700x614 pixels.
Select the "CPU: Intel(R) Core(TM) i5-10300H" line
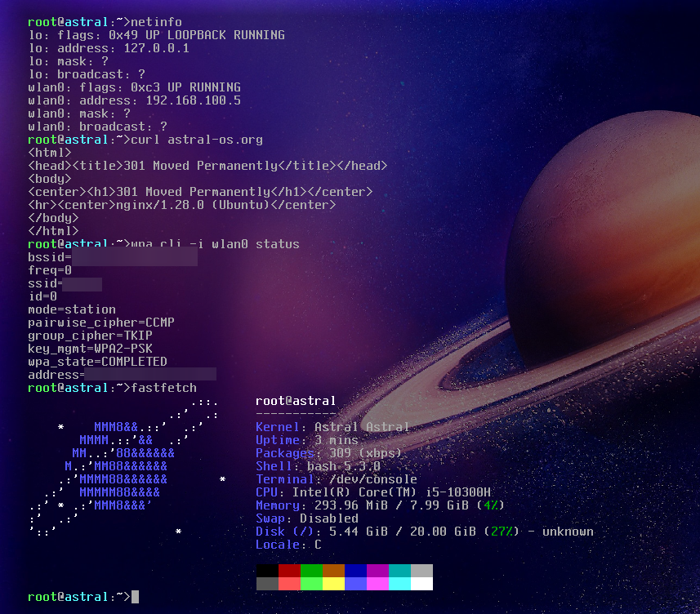coord(373,492)
